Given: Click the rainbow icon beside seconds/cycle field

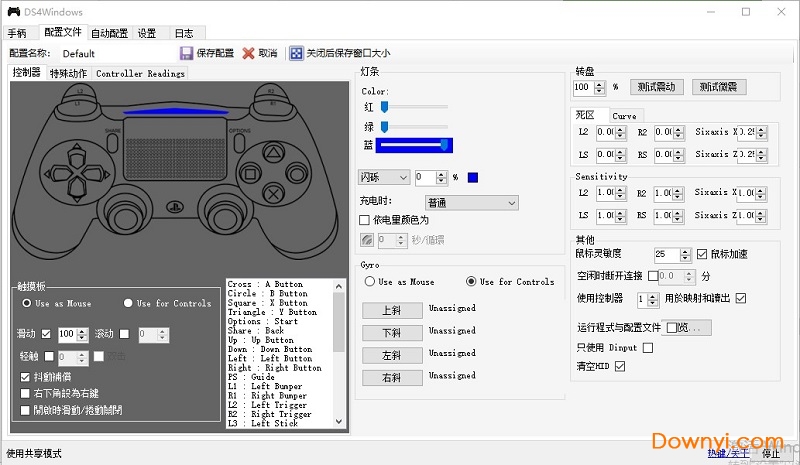Looking at the screenshot, I should click(367, 240).
